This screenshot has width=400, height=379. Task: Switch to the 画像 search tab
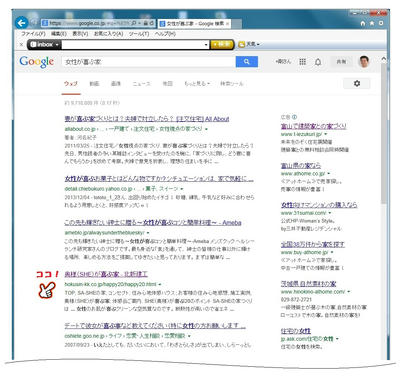click(x=116, y=84)
